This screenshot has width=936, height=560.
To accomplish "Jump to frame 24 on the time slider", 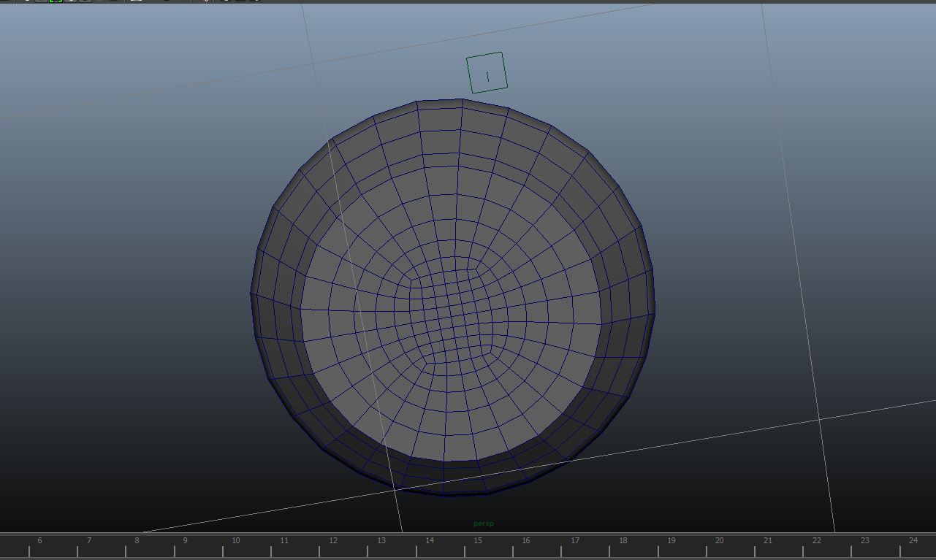I will [913, 540].
